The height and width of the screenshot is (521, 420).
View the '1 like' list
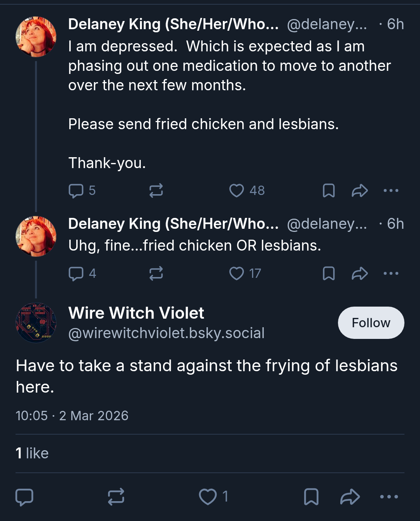32,453
